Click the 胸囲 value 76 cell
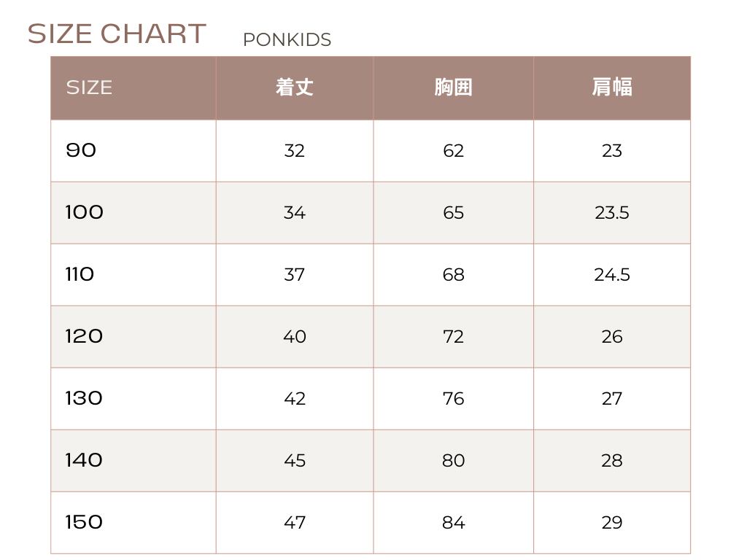 [x=453, y=399]
